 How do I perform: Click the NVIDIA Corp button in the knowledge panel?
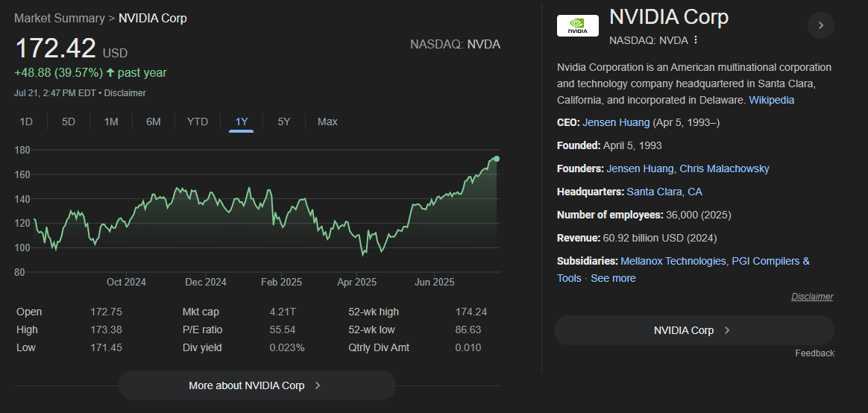(x=694, y=330)
